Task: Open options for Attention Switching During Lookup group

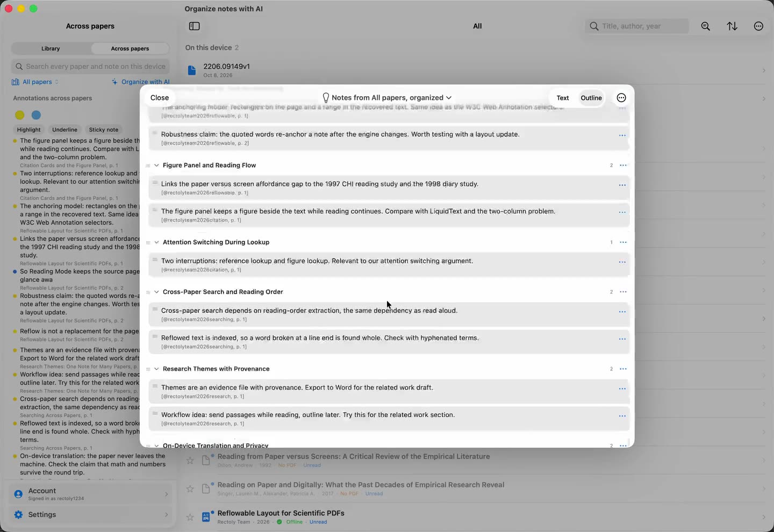Action: tap(623, 242)
